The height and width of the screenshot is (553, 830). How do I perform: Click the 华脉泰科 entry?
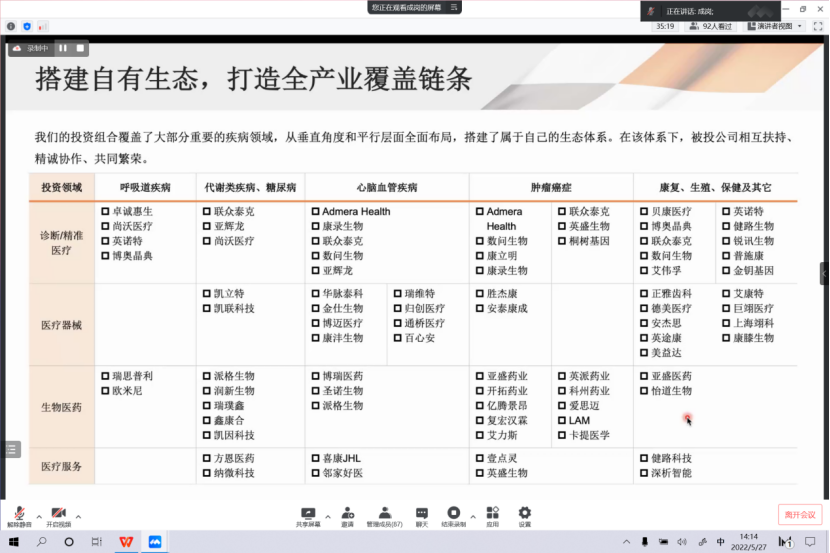point(343,293)
